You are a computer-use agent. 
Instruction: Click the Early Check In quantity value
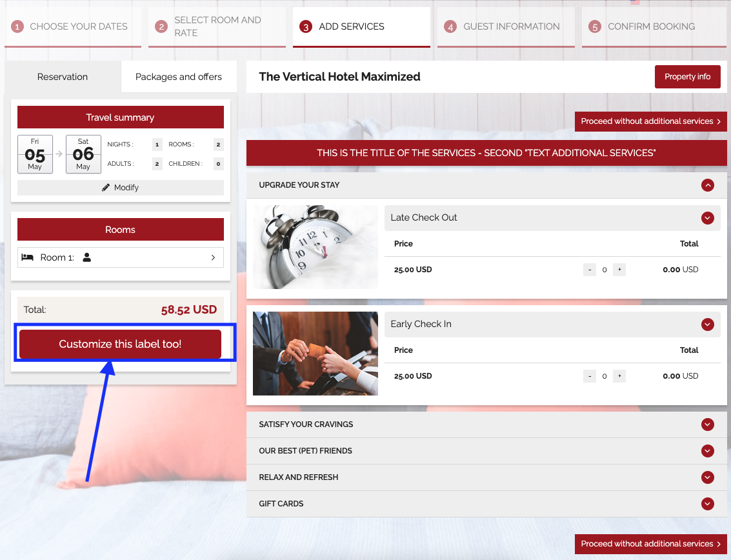coord(605,376)
